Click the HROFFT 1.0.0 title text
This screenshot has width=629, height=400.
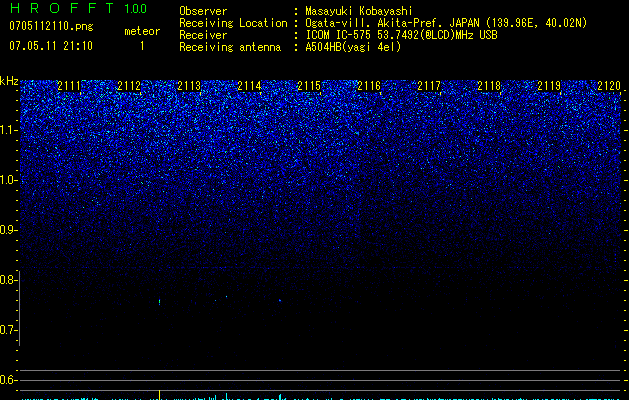(x=78, y=8)
